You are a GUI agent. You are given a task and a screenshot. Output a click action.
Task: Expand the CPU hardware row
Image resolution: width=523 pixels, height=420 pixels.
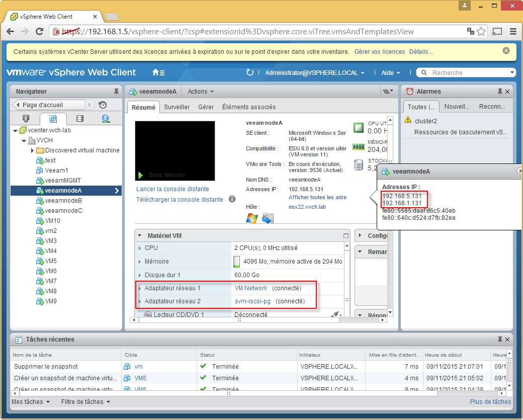click(x=140, y=248)
